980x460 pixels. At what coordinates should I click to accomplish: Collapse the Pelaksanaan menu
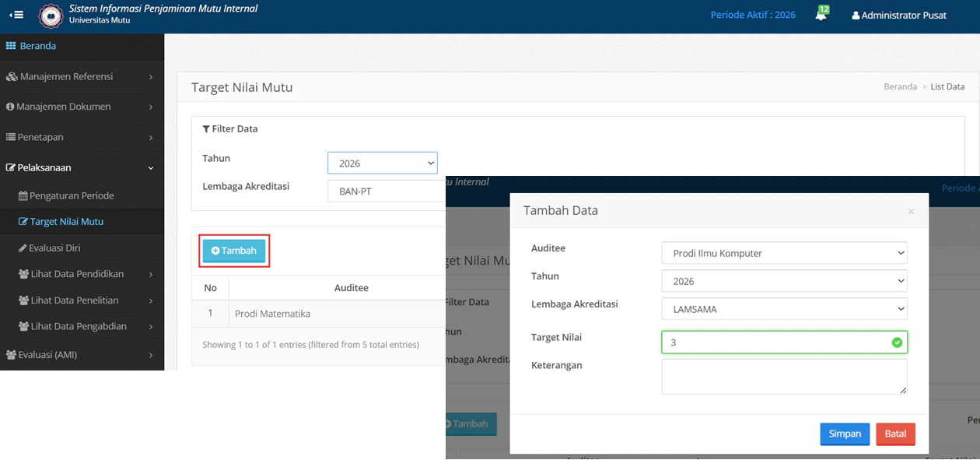click(x=82, y=167)
